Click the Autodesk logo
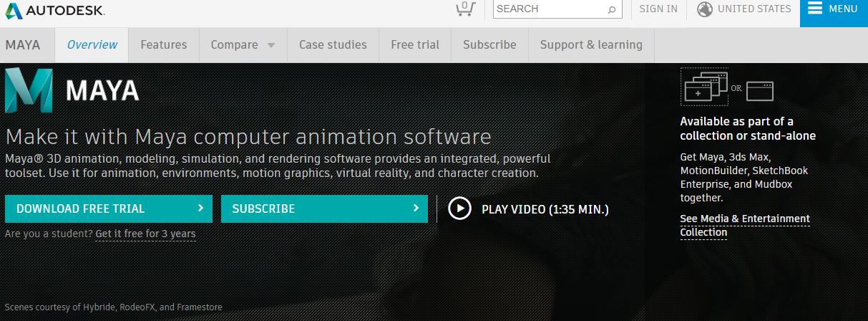This screenshot has height=321, width=868. click(x=54, y=10)
